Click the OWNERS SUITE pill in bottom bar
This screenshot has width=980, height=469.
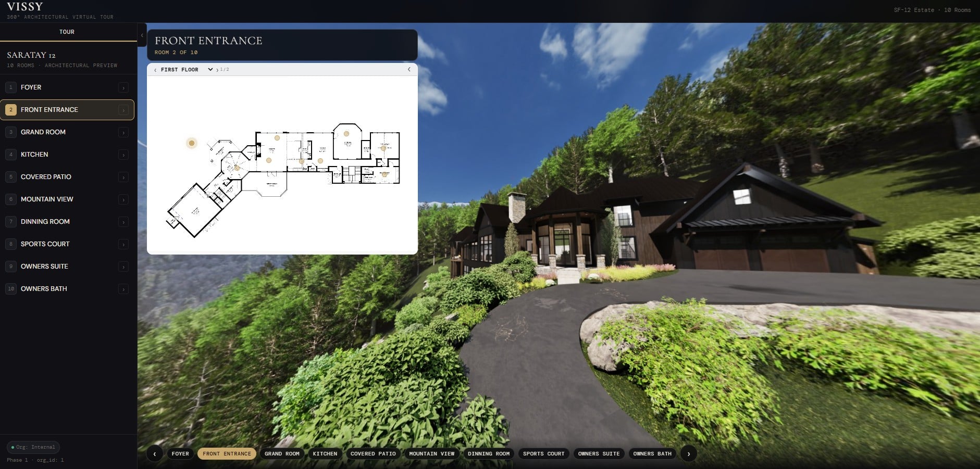coord(599,454)
